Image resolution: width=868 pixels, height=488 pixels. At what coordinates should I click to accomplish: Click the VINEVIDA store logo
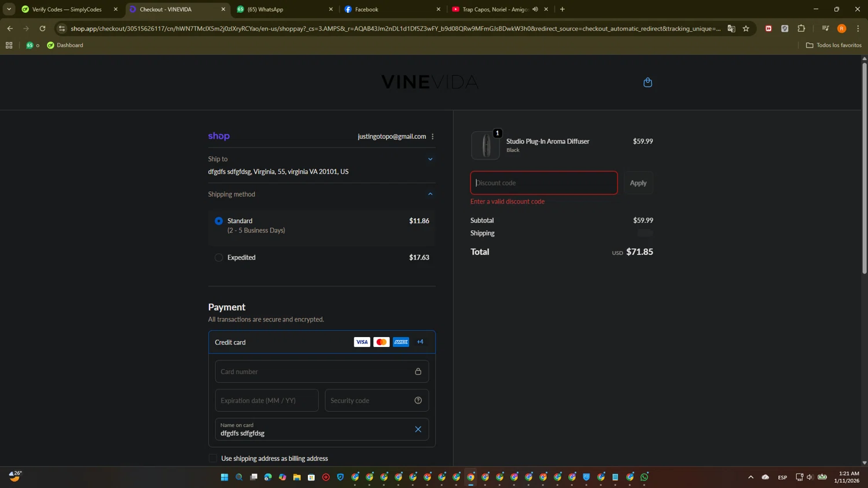430,82
